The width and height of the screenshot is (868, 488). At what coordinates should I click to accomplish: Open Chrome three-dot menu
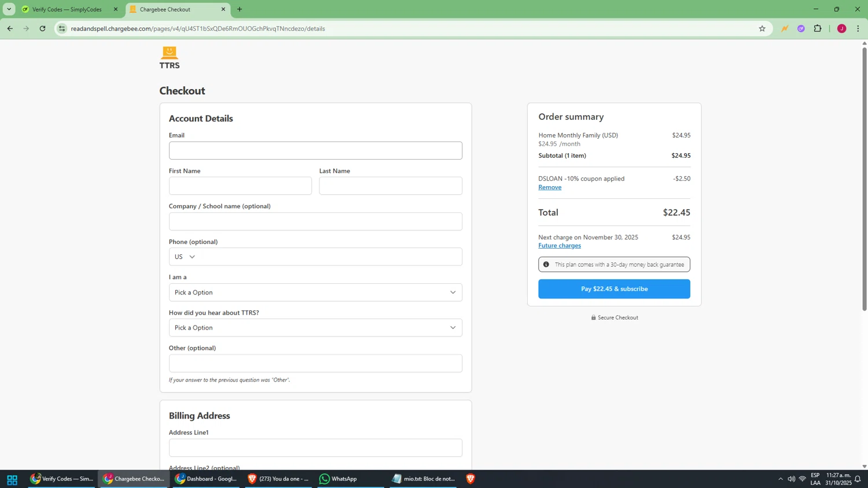pyautogui.click(x=858, y=28)
